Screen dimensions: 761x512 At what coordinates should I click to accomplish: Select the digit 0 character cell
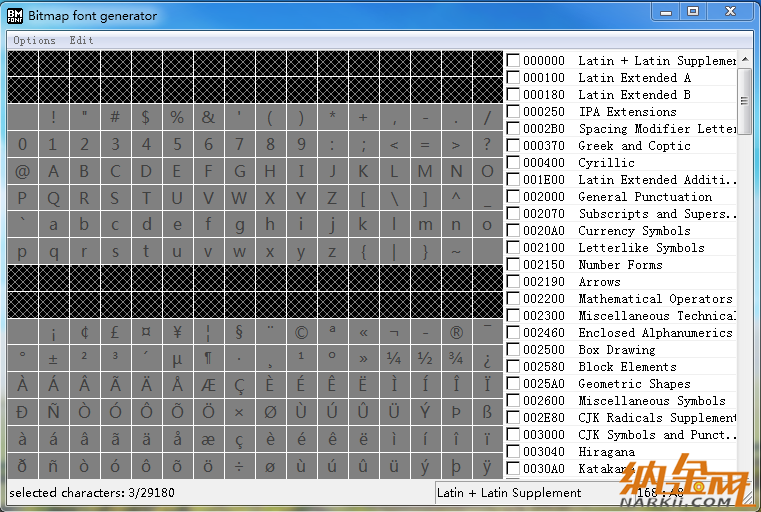[x=22, y=144]
